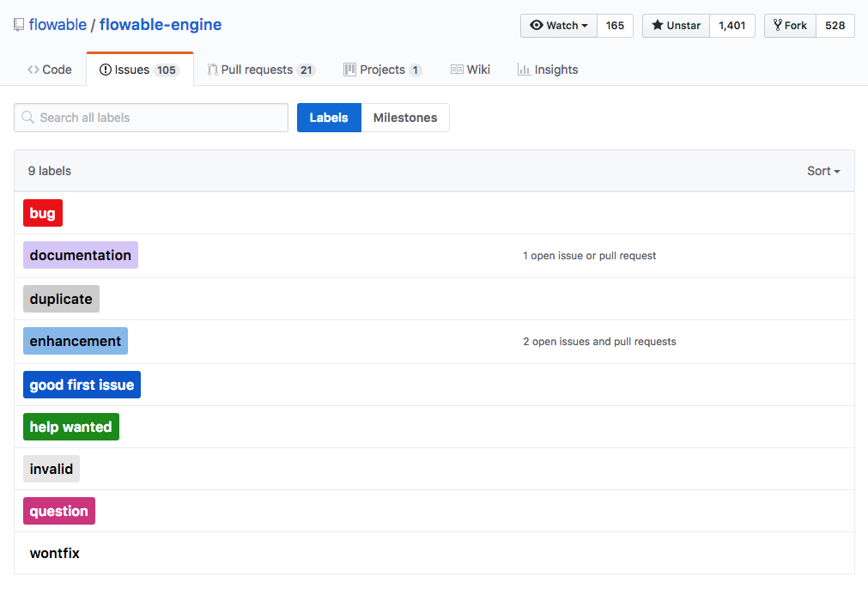This screenshot has height=589, width=868.
Task: Expand the Sort dropdown
Action: point(822,171)
